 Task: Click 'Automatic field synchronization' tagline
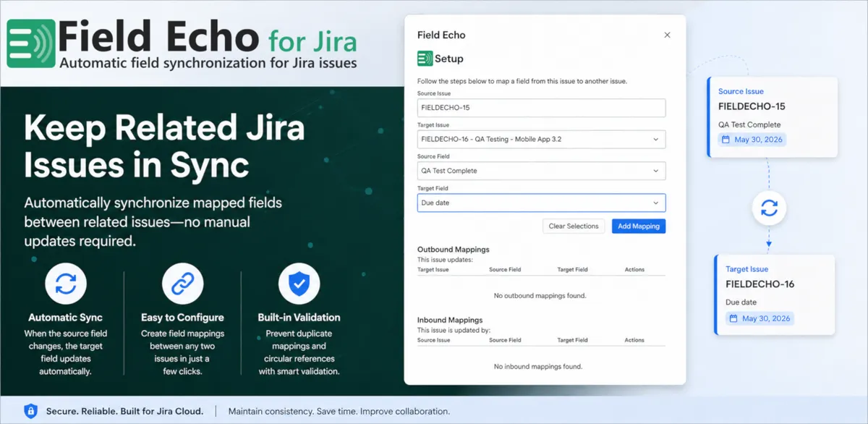(x=208, y=63)
